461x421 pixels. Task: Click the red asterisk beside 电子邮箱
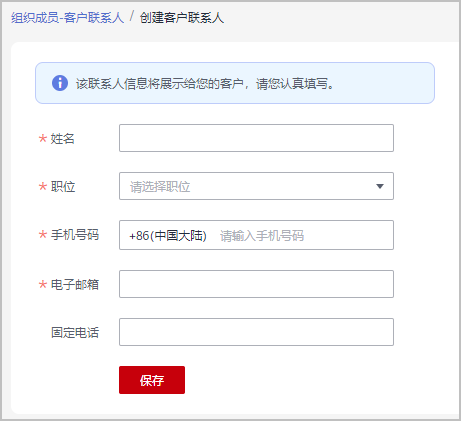point(43,284)
